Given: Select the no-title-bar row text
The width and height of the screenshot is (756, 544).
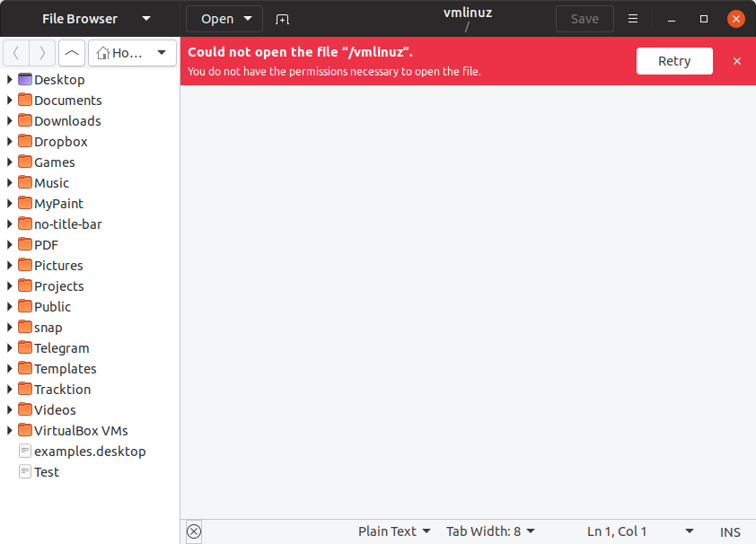Looking at the screenshot, I should (68, 224).
